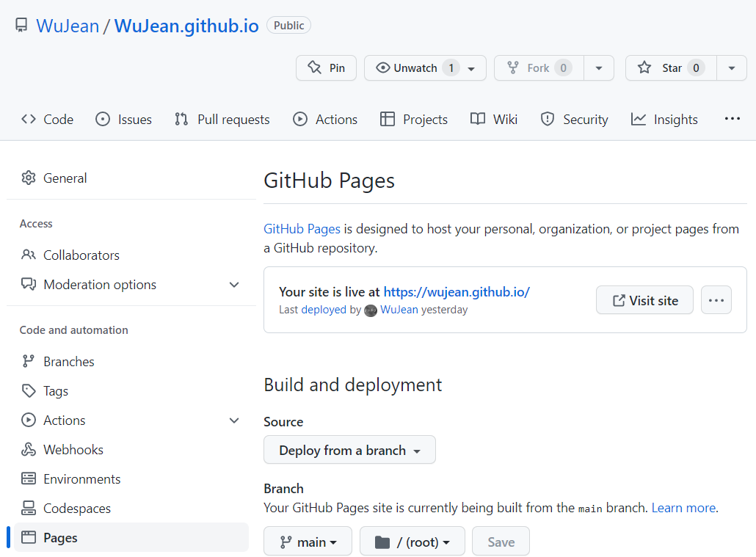Screen dimensions: 756x557
Task: Switch to the Code tab
Action: tap(47, 119)
